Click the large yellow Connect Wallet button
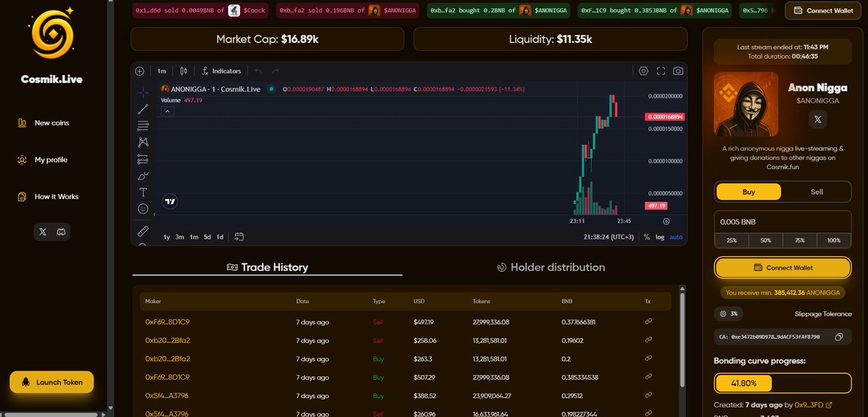 tap(783, 267)
